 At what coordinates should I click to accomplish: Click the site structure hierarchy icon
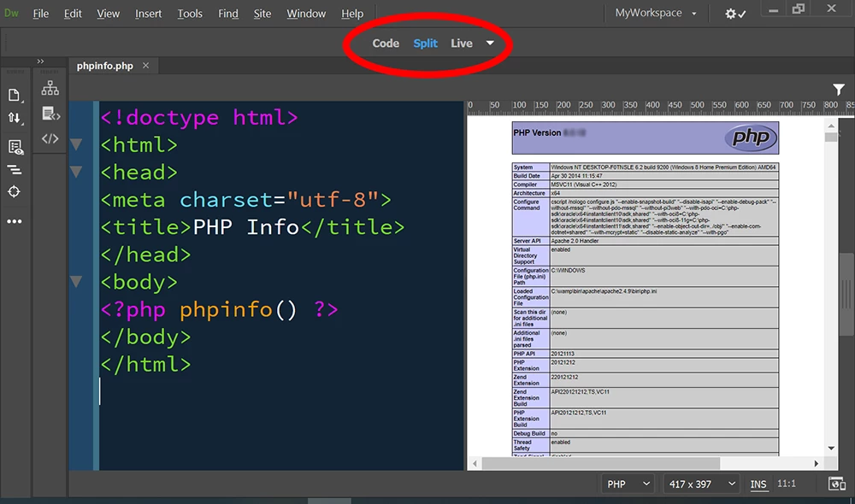coord(50,88)
